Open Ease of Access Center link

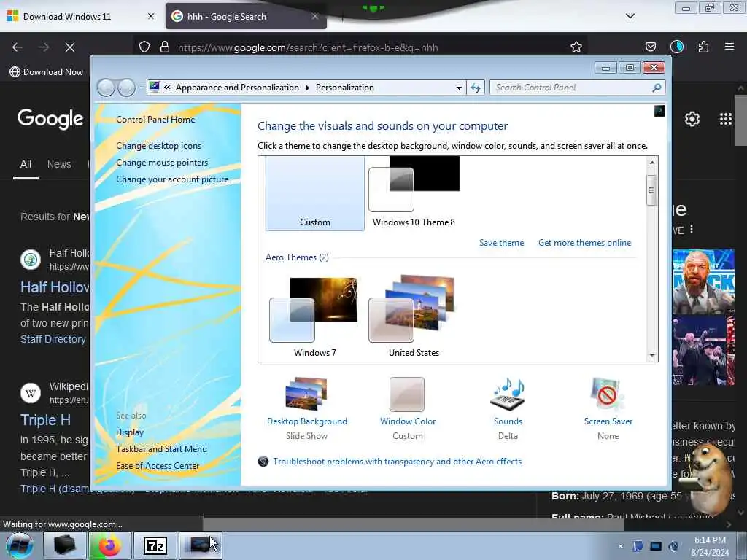pyautogui.click(x=158, y=466)
